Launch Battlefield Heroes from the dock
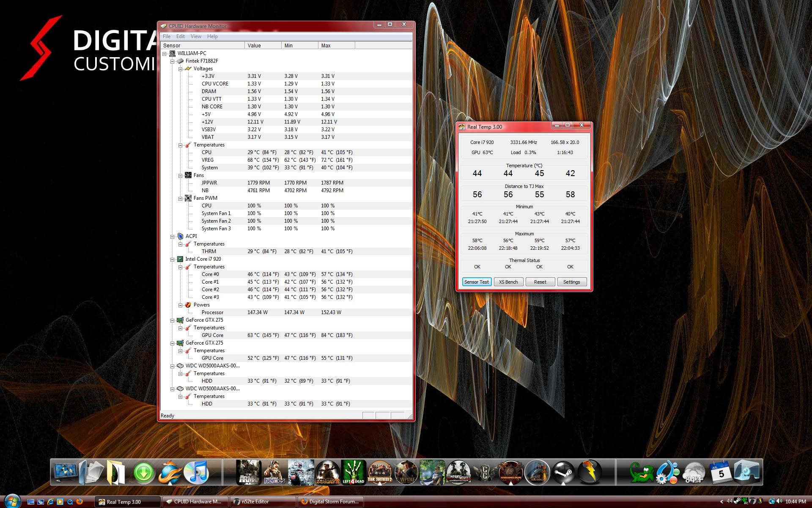812x508 pixels. point(274,472)
